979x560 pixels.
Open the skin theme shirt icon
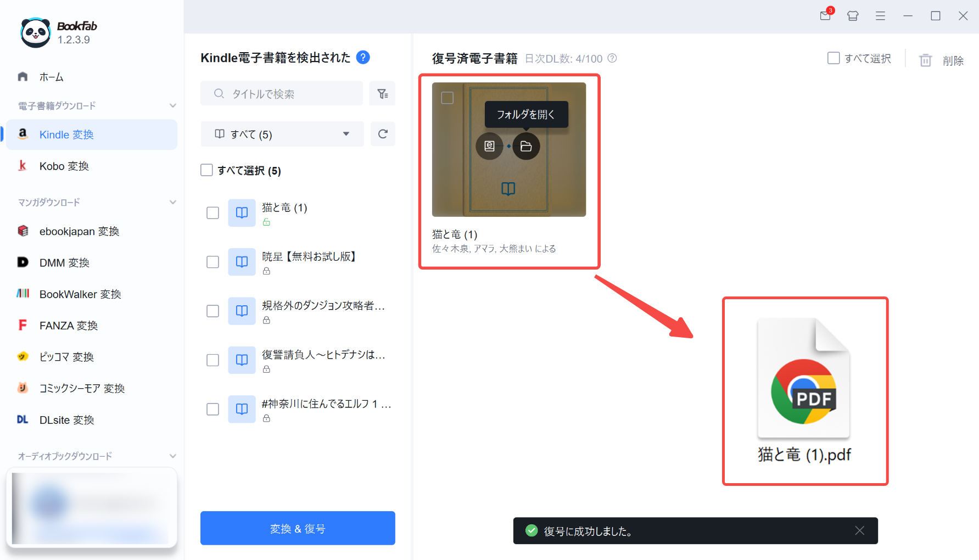[x=853, y=16]
